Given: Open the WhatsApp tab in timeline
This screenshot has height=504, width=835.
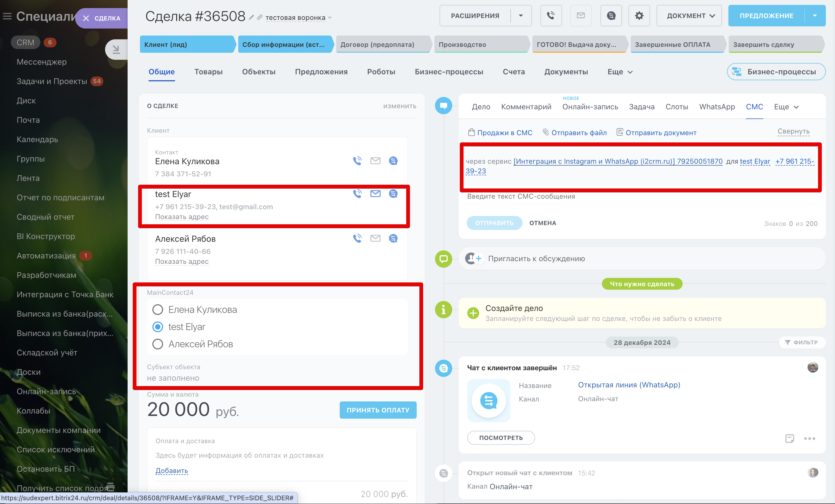Looking at the screenshot, I should 717,107.
